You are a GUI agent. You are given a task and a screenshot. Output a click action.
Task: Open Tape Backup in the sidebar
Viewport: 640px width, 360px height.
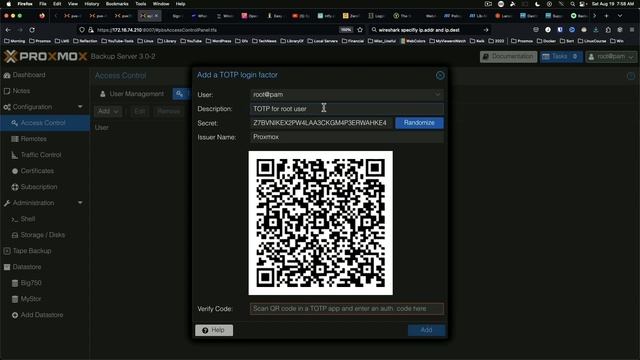click(32, 251)
